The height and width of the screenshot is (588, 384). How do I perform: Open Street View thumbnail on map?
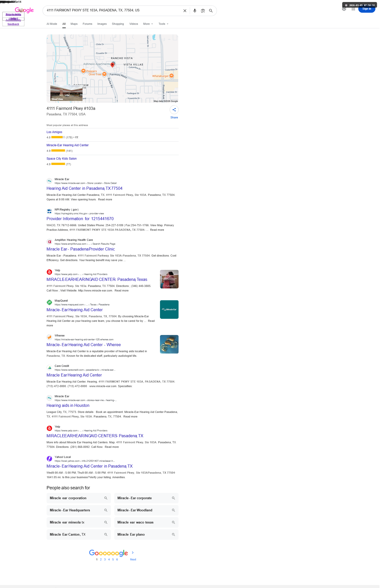[67, 93]
